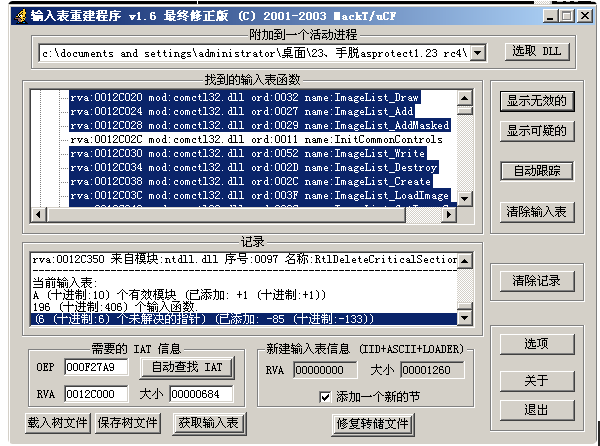The height and width of the screenshot is (446, 600).
Task: Click the 载入树文件 button
Action: tap(58, 423)
